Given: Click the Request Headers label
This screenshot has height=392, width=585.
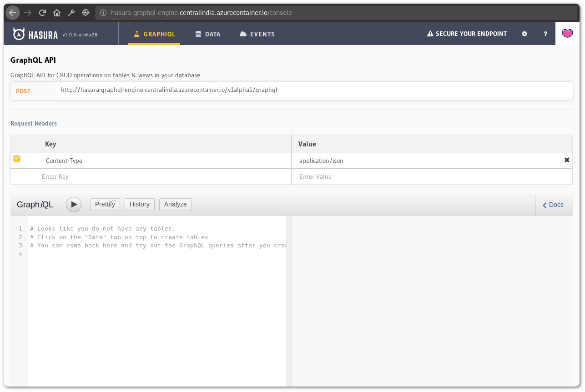Looking at the screenshot, I should coord(34,123).
